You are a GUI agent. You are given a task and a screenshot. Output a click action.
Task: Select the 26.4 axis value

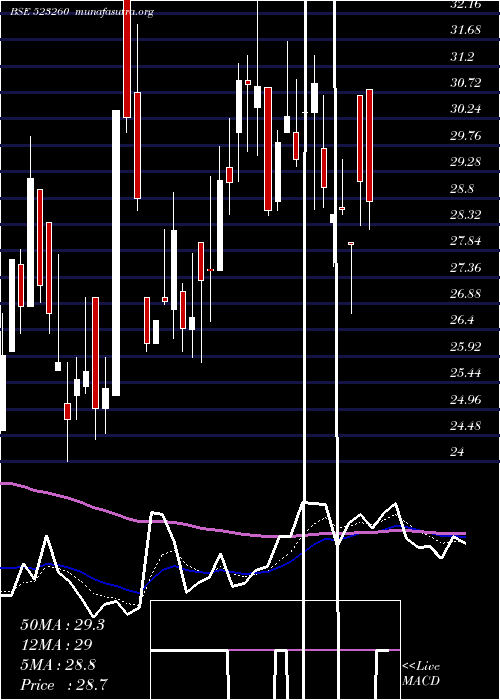(462, 320)
